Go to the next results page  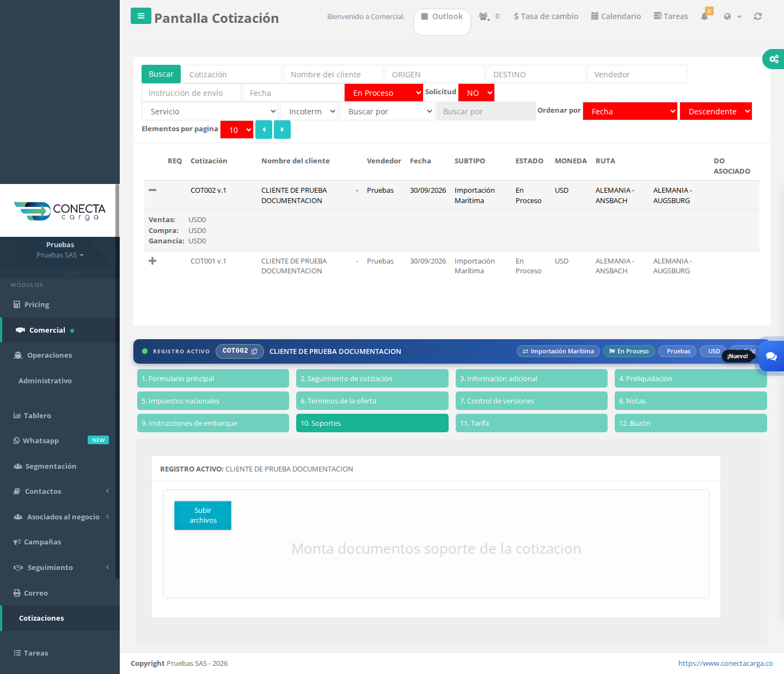click(282, 130)
